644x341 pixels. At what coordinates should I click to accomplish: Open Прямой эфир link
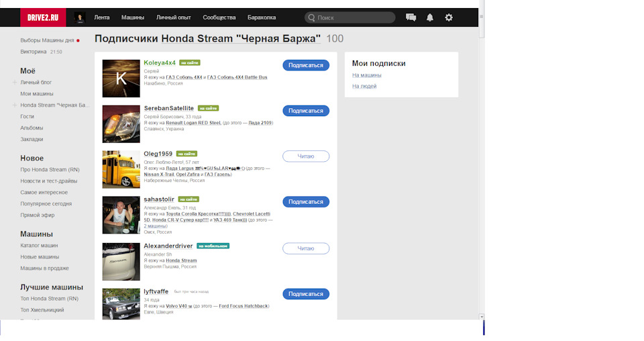(38, 215)
